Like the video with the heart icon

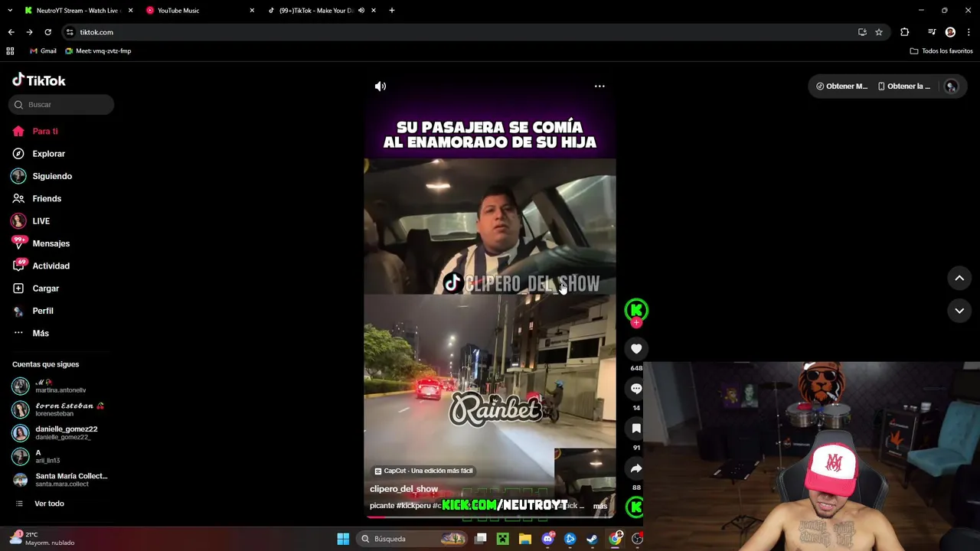[x=636, y=349]
